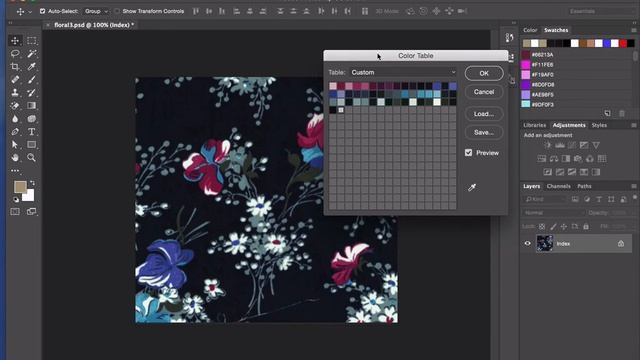Swap foreground and background colors
This screenshot has height=360, width=640.
pyautogui.click(x=32, y=183)
